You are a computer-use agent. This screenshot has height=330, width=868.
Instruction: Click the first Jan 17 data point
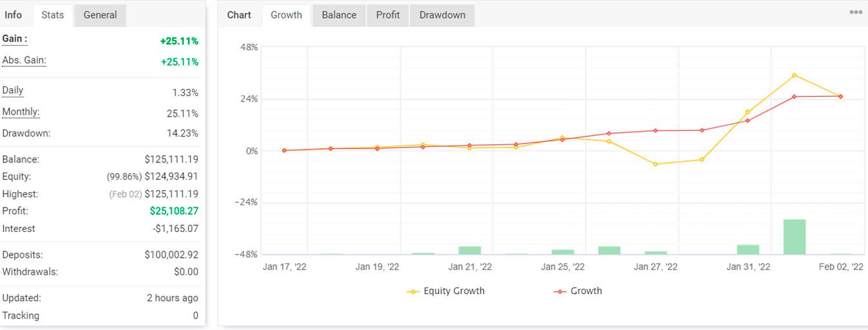[284, 150]
